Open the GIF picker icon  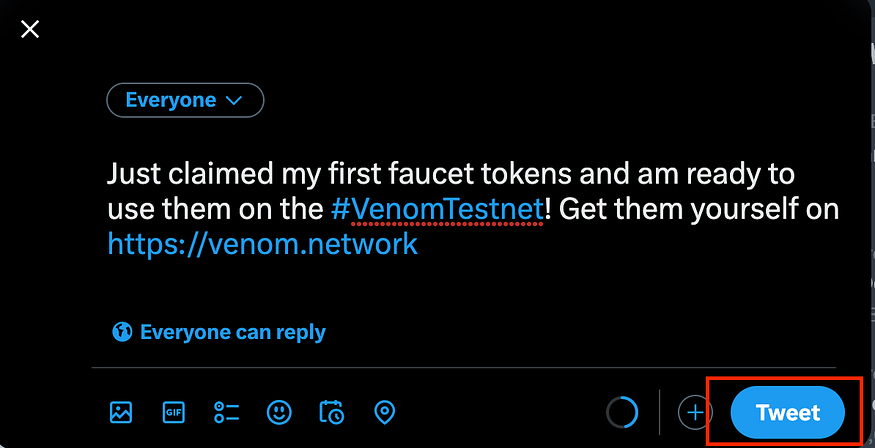[174, 412]
